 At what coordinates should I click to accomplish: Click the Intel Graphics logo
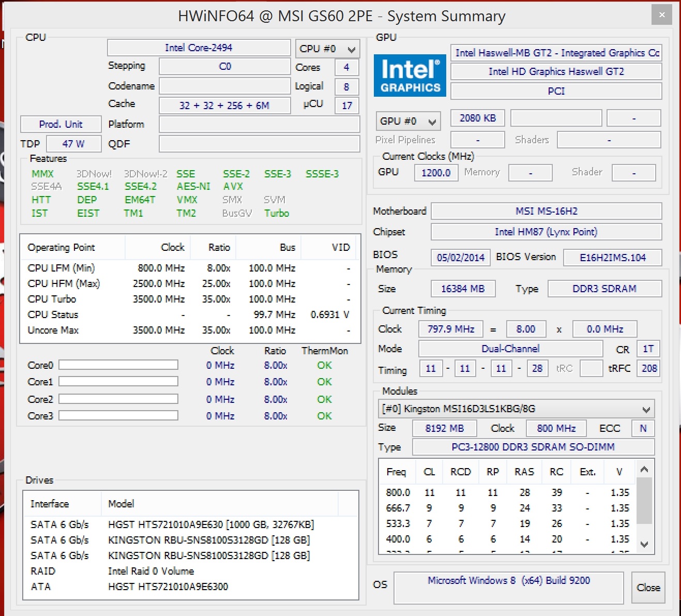coord(410,76)
